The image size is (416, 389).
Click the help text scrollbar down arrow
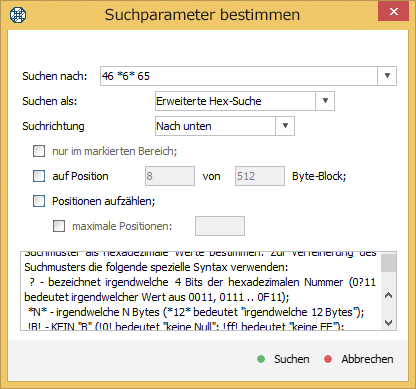pos(388,322)
